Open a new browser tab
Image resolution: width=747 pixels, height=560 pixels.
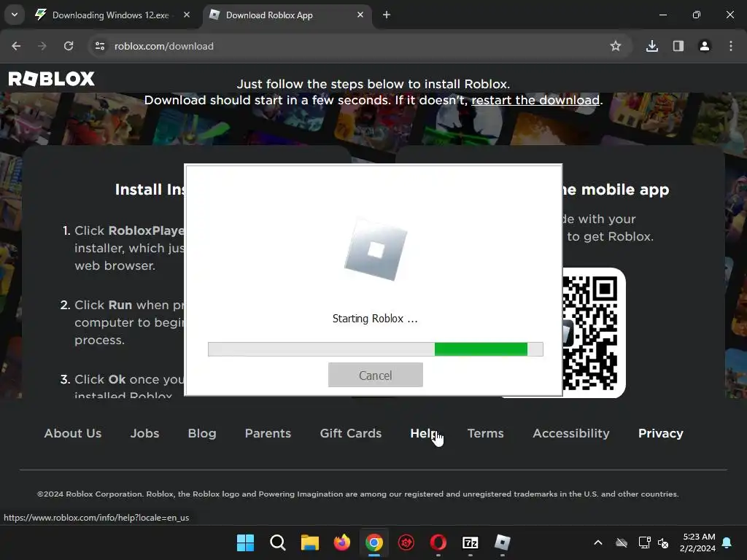387,15
